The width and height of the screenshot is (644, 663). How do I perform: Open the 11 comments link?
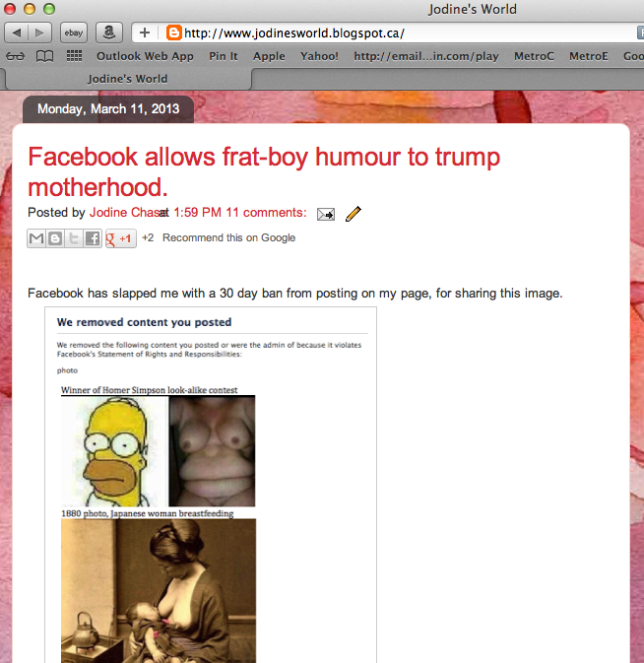(x=266, y=212)
